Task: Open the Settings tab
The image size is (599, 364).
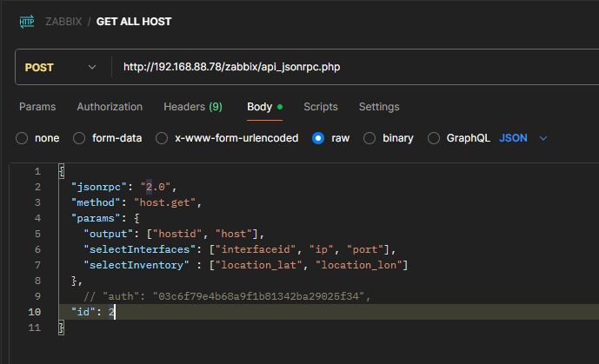Action: click(x=379, y=107)
